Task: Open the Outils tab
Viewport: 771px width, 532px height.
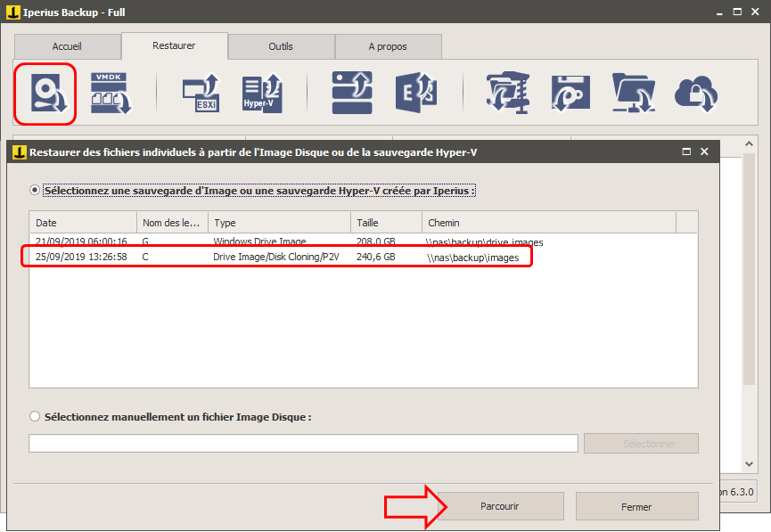Action: (281, 46)
